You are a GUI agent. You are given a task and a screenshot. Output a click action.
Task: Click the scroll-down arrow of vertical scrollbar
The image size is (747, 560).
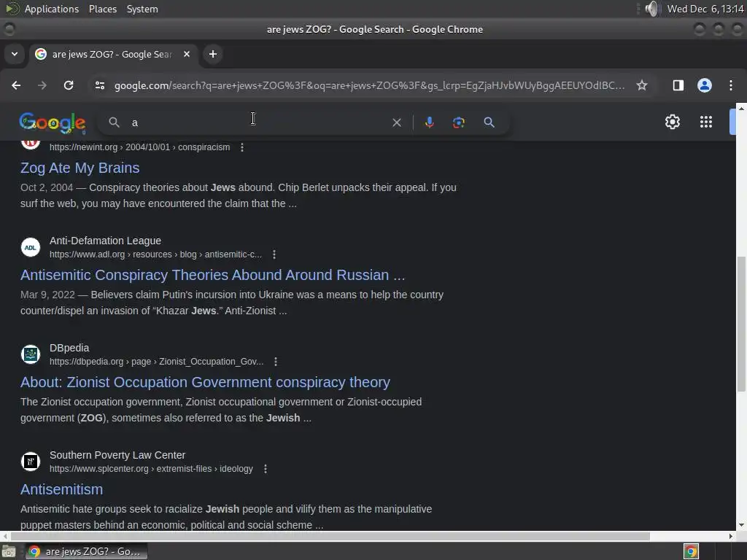point(741,525)
